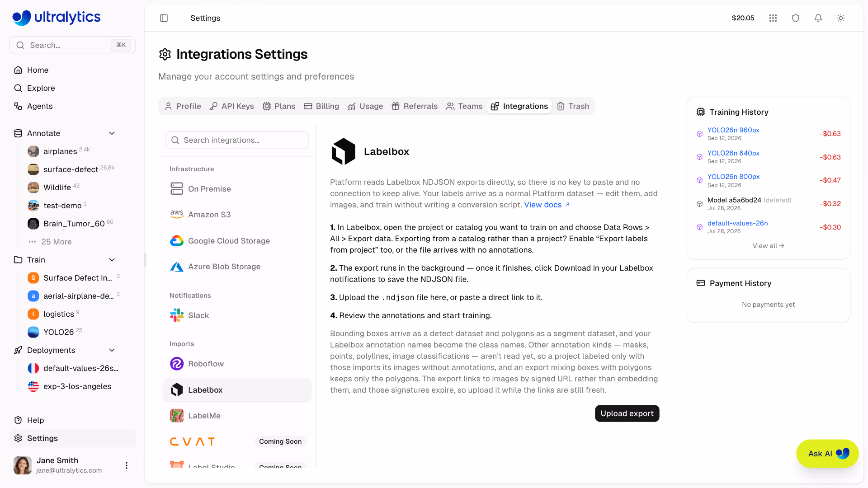868x488 pixels.
Task: Collapse the Train section chevron
Action: coord(112,260)
